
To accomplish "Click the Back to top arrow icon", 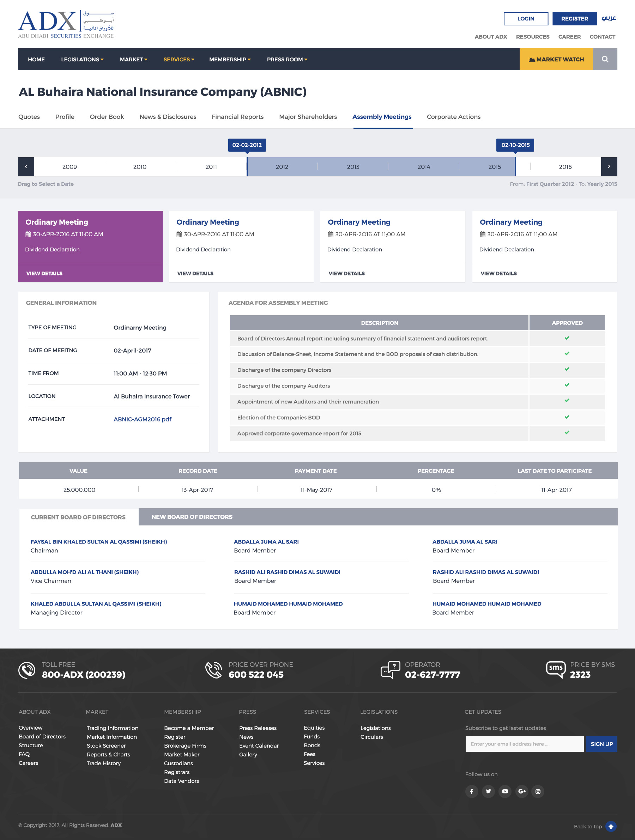I will [611, 826].
